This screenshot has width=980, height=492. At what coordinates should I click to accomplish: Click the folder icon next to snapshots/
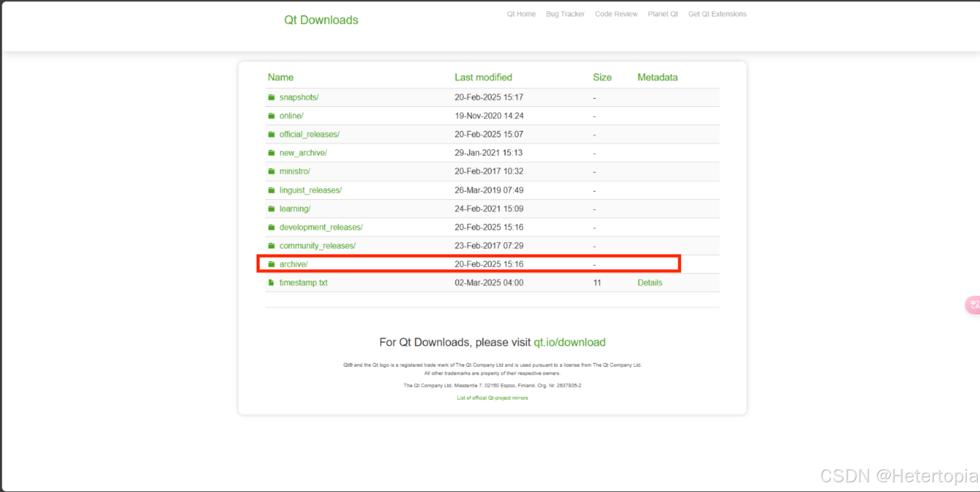[271, 97]
